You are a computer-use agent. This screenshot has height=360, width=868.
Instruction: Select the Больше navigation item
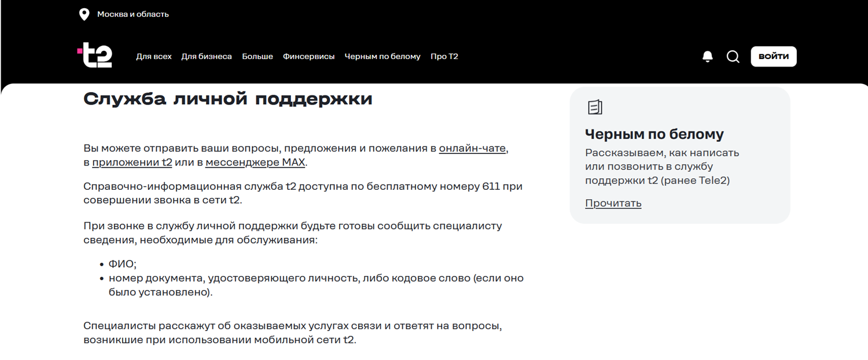pos(257,56)
